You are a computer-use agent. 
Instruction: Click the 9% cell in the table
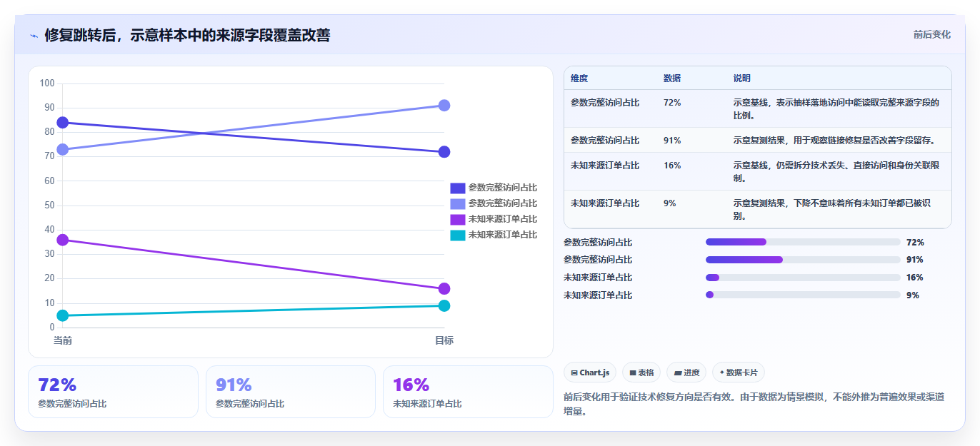[670, 203]
